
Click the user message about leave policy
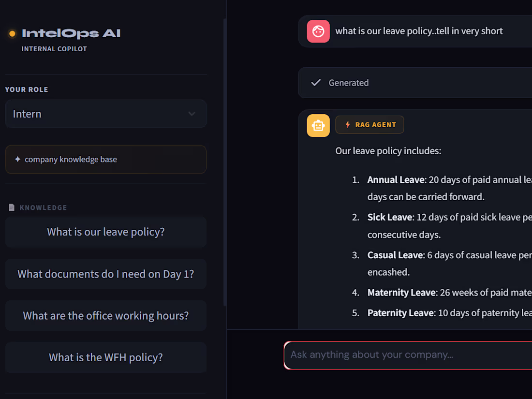(x=419, y=31)
